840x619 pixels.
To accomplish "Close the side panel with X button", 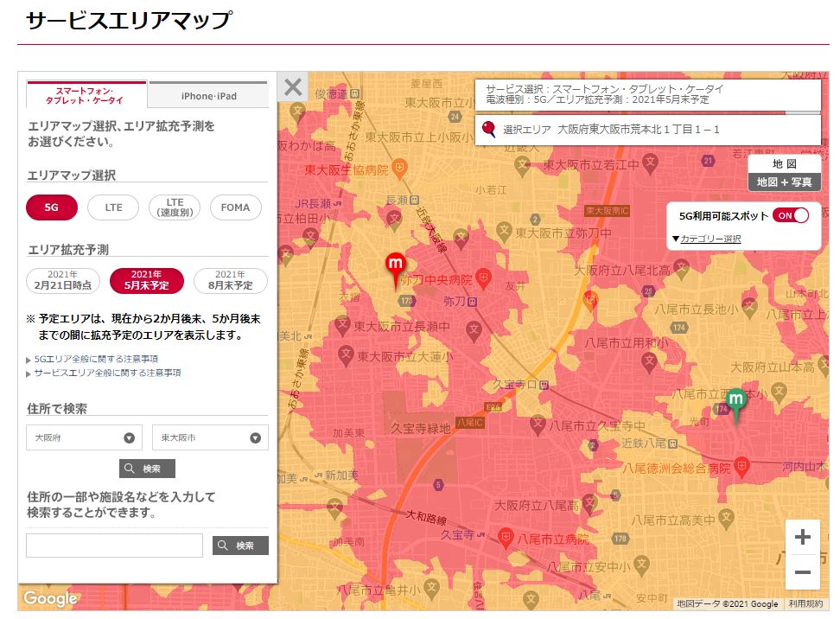I will pyautogui.click(x=293, y=86).
